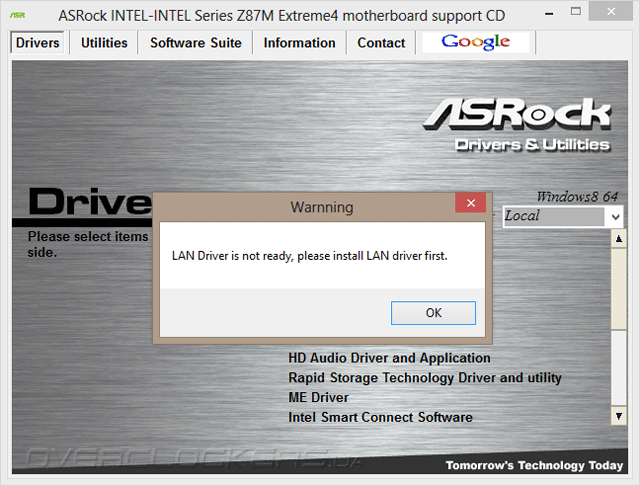Image resolution: width=640 pixels, height=486 pixels.
Task: Click the Local combo box field
Action: (563, 216)
